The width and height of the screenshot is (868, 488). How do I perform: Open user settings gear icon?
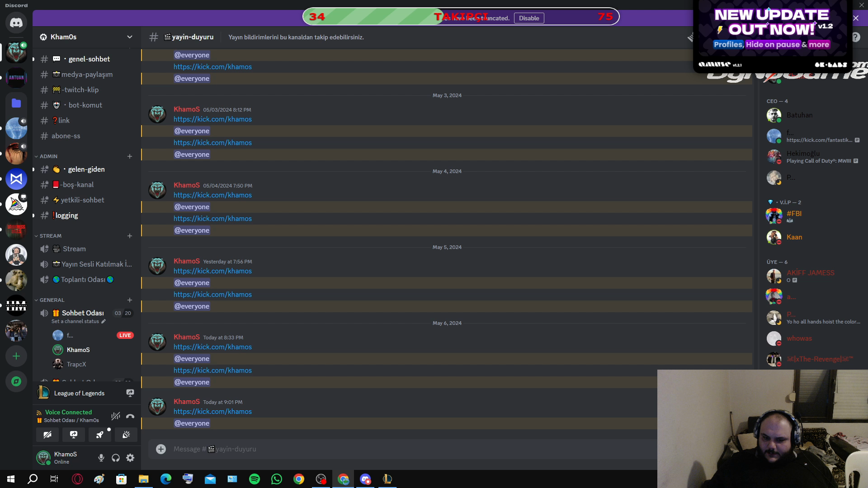pos(130,458)
